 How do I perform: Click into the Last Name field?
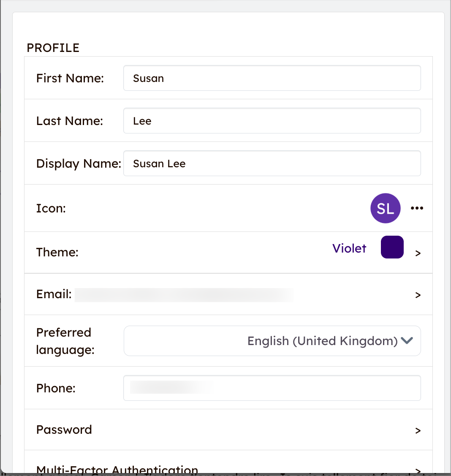point(272,121)
